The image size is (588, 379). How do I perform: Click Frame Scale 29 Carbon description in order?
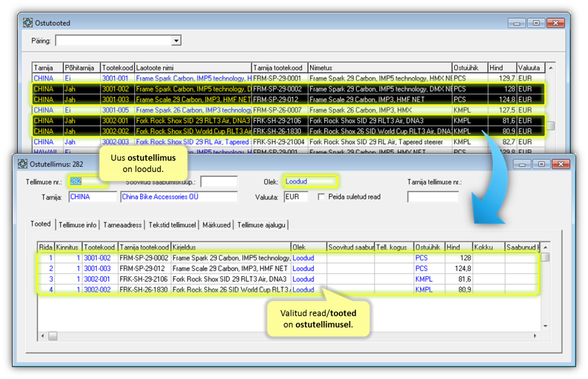(230, 268)
